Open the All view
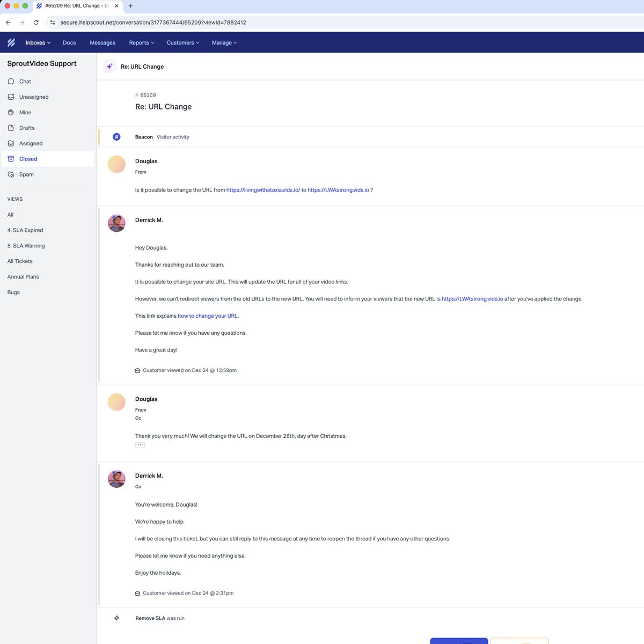 (10, 215)
